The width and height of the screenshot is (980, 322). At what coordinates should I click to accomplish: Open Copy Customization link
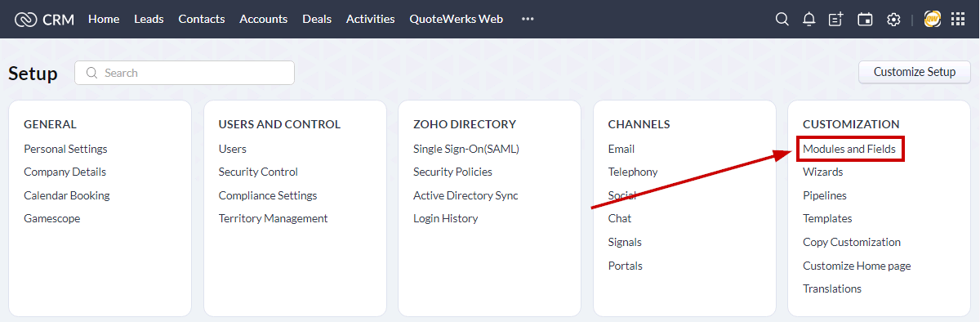[x=852, y=242]
